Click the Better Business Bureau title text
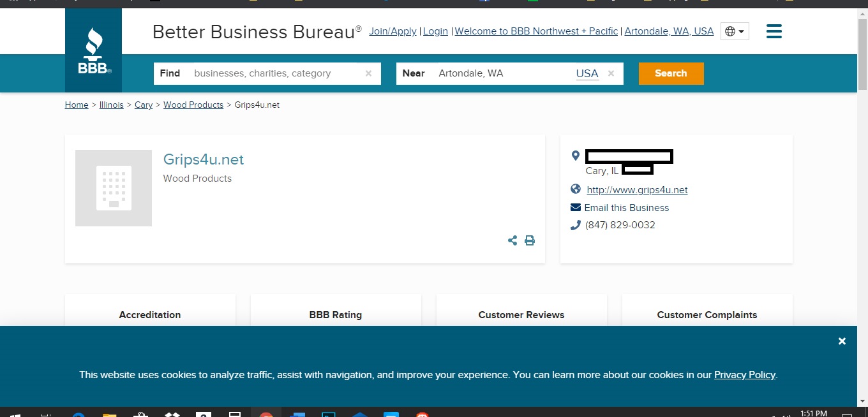This screenshot has height=417, width=868. click(257, 32)
